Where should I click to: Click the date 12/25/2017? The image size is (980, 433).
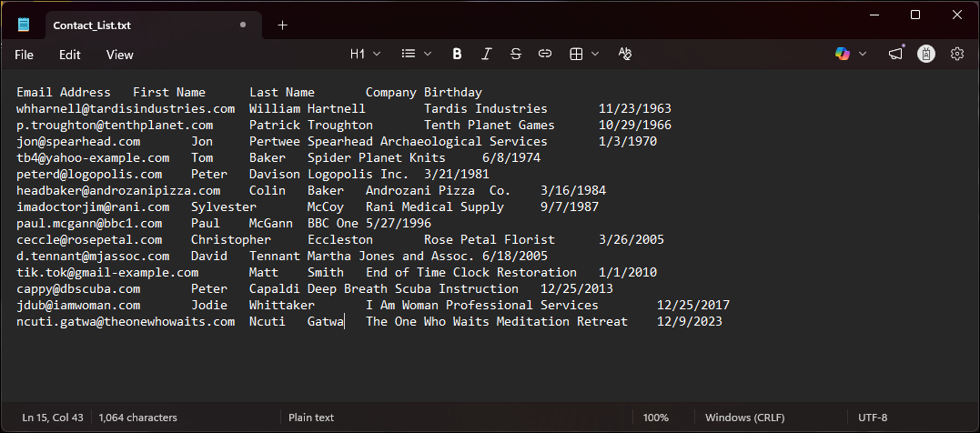tap(693, 306)
